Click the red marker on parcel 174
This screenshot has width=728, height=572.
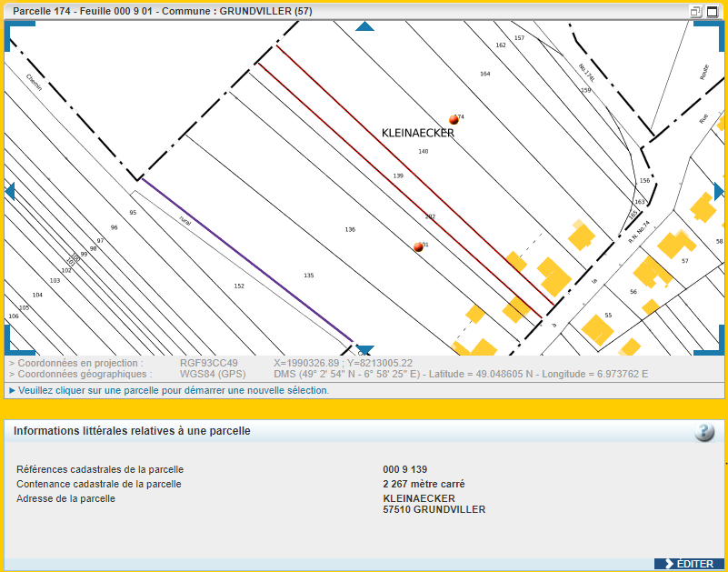[454, 119]
